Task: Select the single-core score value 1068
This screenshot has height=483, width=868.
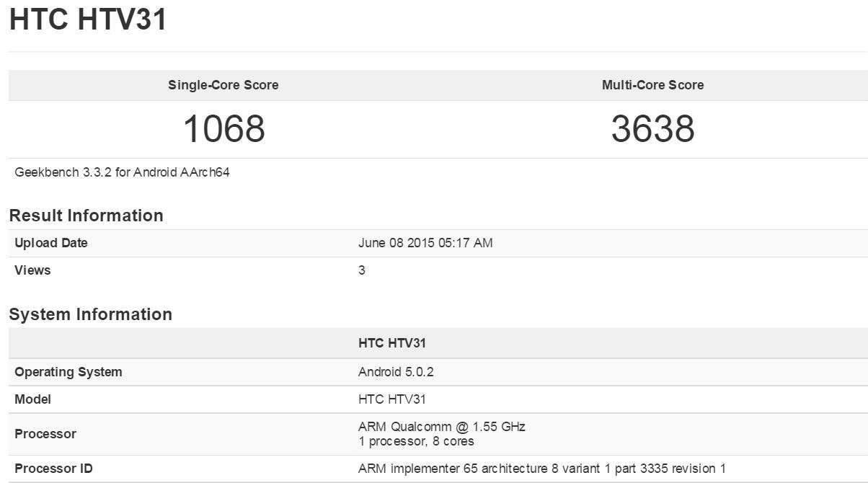Action: click(223, 129)
